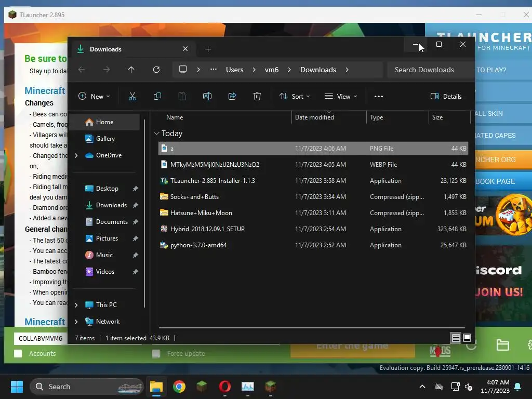532x399 pixels.
Task: Select TLauncher-2.885-Installer-1.1.3 file
Action: [313, 181]
